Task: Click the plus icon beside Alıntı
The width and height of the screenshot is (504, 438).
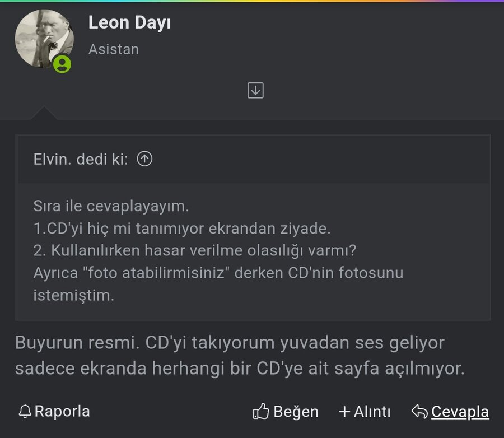Action: (344, 412)
